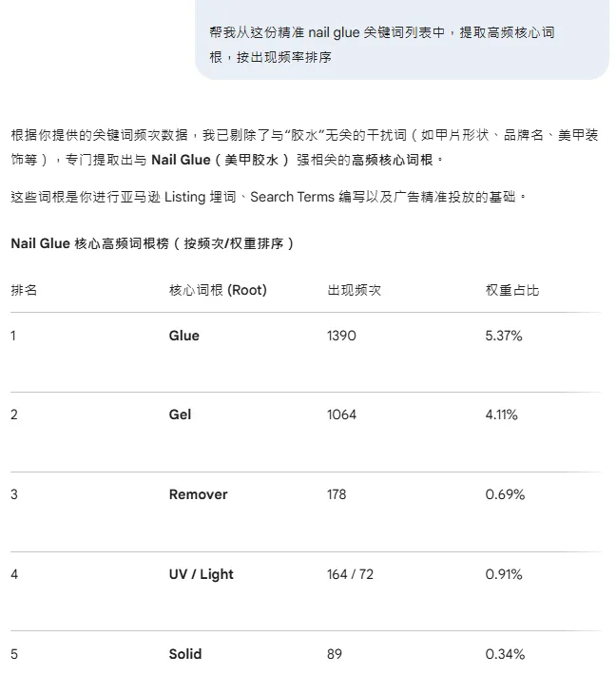
Task: Click the "Remover" root word cell
Action: [198, 494]
